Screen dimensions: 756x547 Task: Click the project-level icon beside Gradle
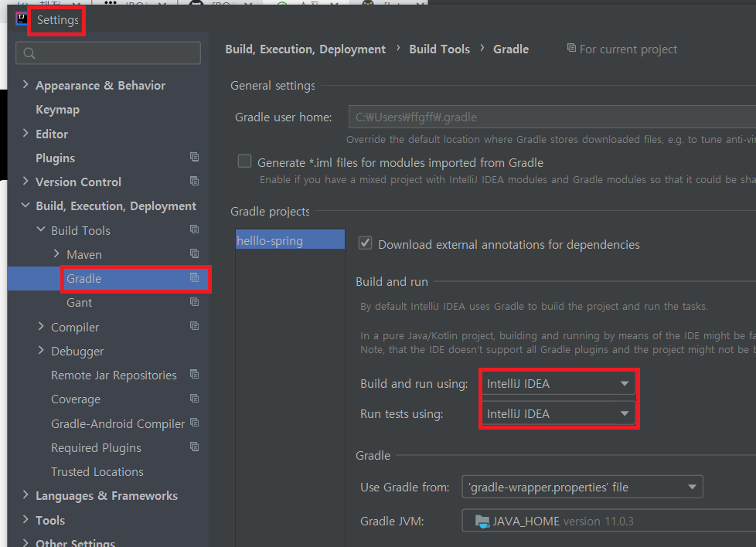point(194,277)
